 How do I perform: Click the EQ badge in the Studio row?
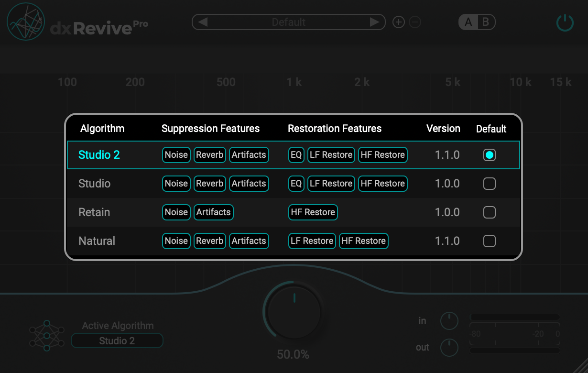point(296,183)
